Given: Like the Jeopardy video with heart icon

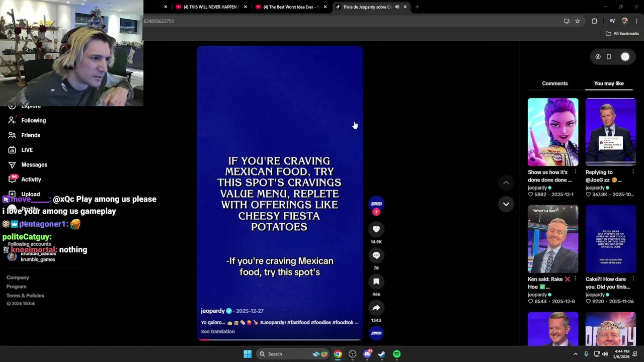Looking at the screenshot, I should 376,229.
